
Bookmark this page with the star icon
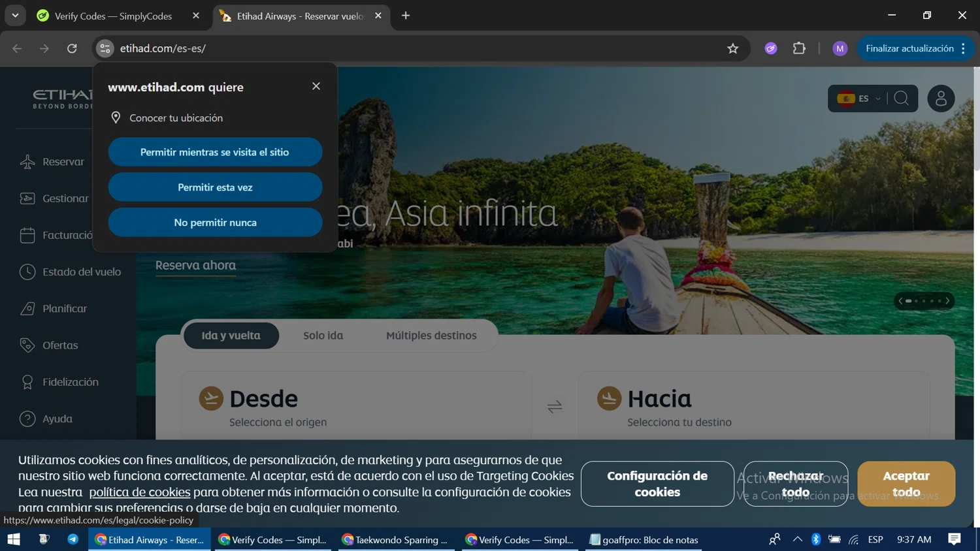coord(733,48)
